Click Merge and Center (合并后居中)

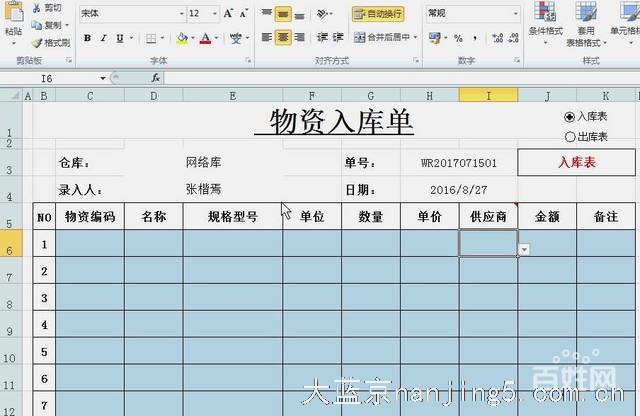tap(382, 38)
